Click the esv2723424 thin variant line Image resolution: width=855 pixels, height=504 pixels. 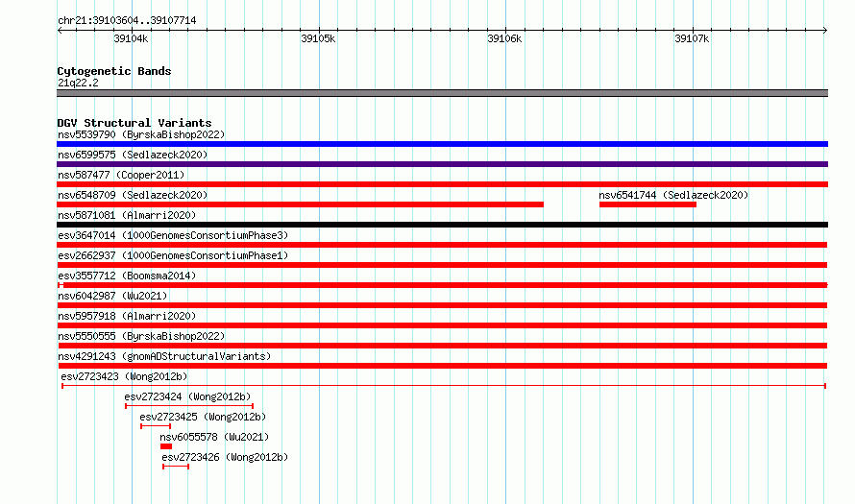tap(189, 406)
